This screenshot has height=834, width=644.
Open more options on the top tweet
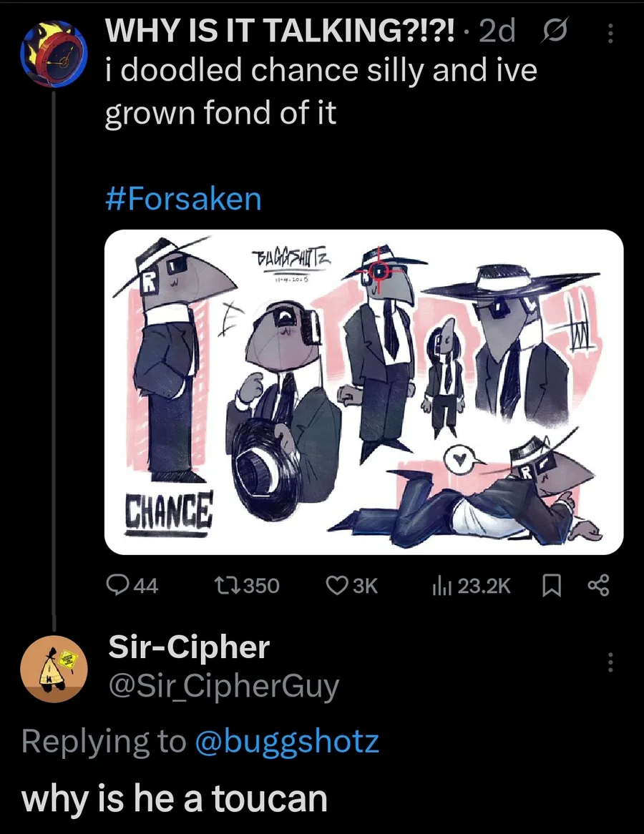610,33
